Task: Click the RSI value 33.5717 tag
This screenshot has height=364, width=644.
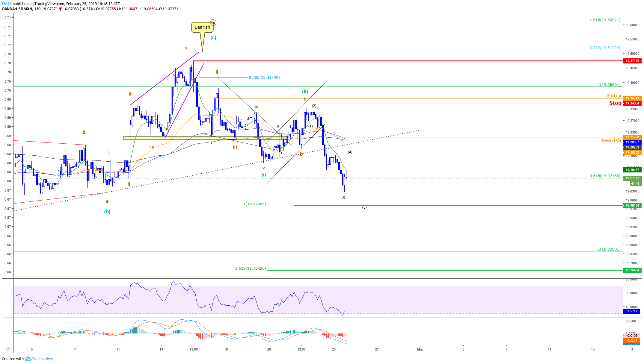Action: (x=631, y=311)
